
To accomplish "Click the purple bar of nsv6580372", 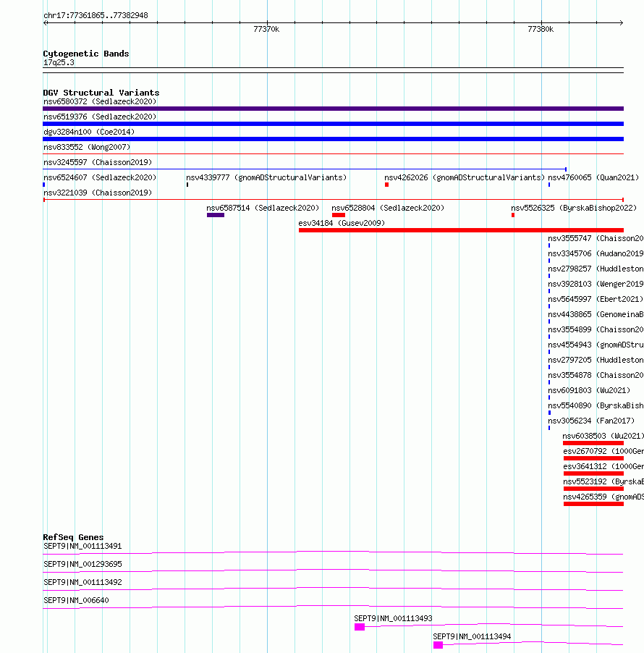I will pos(333,109).
